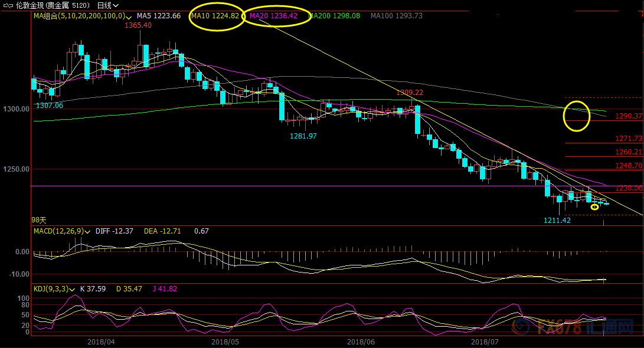
Task: Select the 1309.22 peak price label
Action: [x=410, y=93]
